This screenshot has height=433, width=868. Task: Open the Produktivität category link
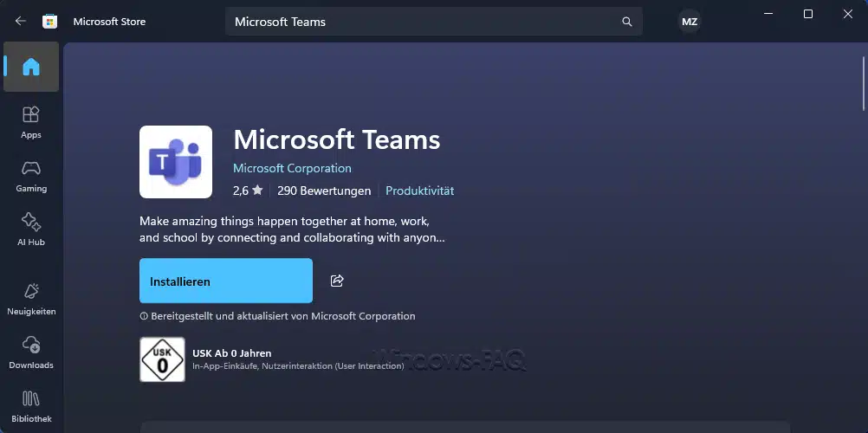[x=419, y=191]
